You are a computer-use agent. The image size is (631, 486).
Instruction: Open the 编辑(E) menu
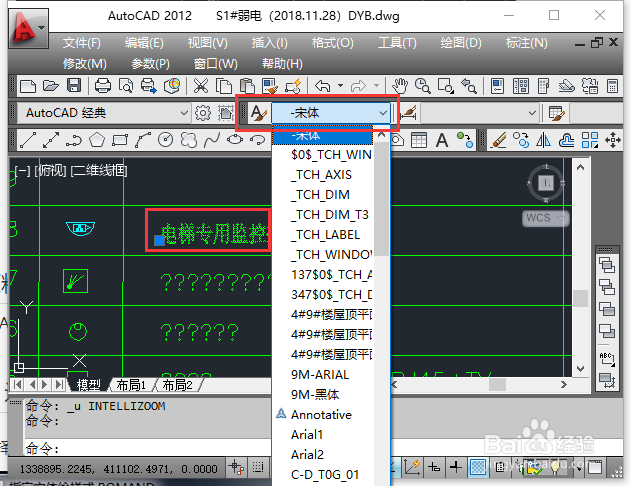(x=144, y=43)
